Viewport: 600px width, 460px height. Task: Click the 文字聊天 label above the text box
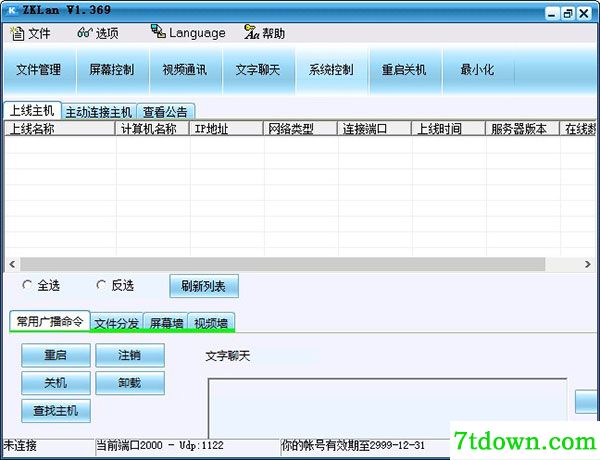228,356
